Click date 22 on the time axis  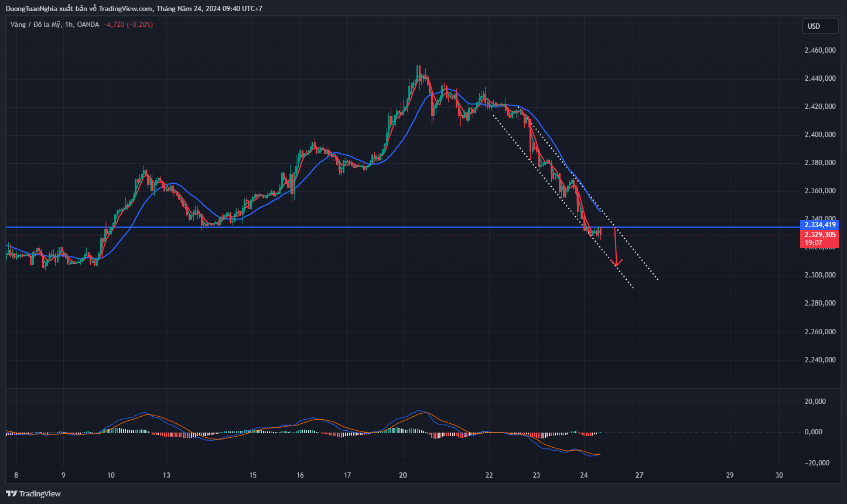(x=489, y=475)
